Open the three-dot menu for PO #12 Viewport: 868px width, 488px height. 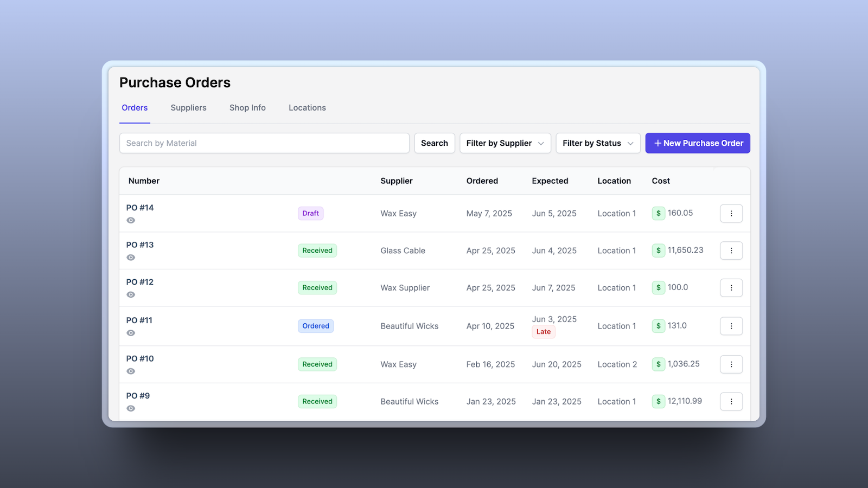(x=731, y=288)
